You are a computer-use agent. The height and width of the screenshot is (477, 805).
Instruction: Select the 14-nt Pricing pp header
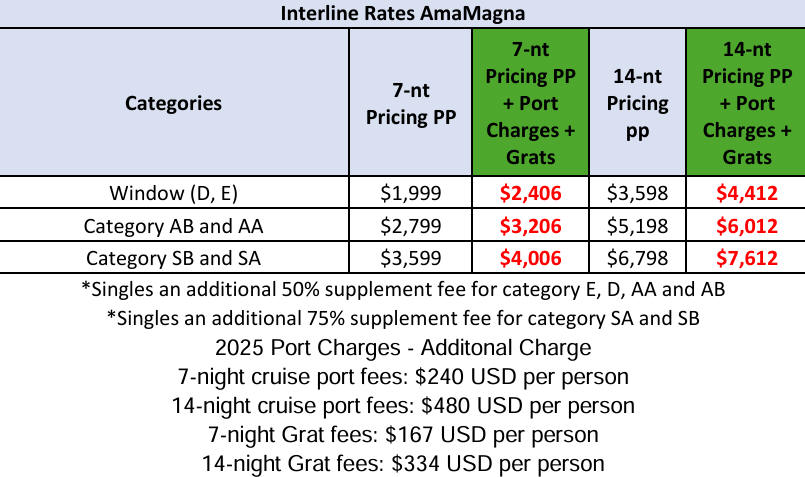638,103
